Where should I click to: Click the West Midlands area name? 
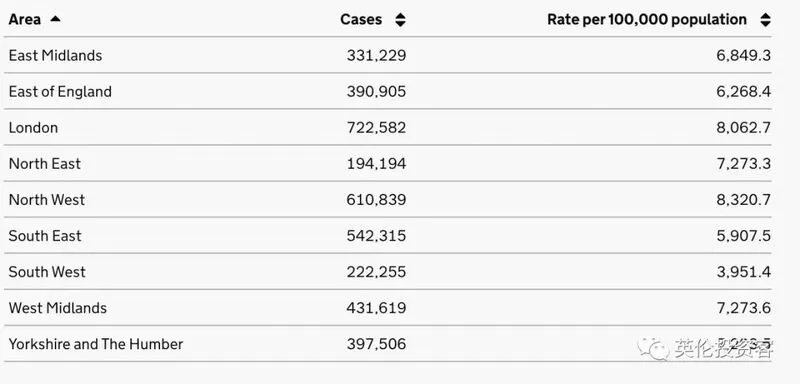pyautogui.click(x=58, y=308)
